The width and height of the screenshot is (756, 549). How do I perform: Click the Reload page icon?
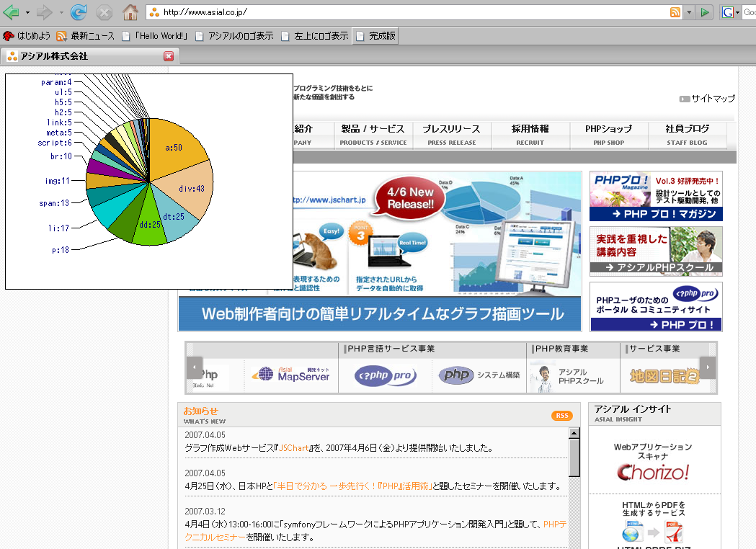(x=78, y=12)
